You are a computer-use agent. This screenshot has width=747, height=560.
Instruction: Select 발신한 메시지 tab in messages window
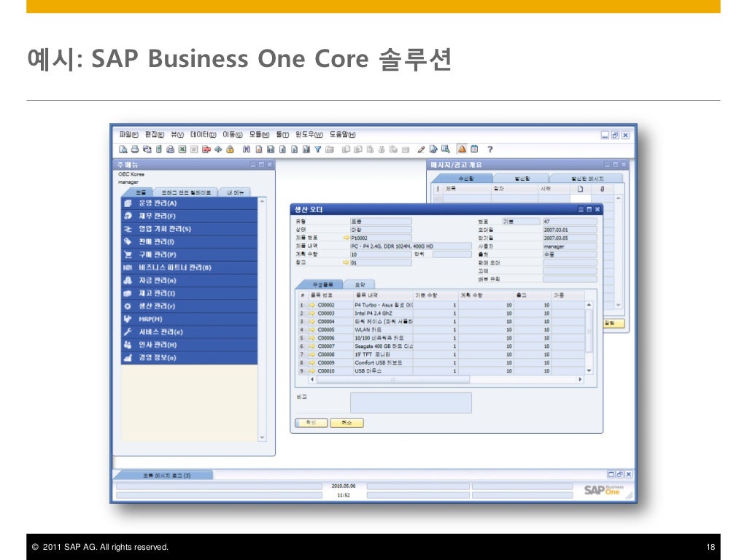coord(587,179)
